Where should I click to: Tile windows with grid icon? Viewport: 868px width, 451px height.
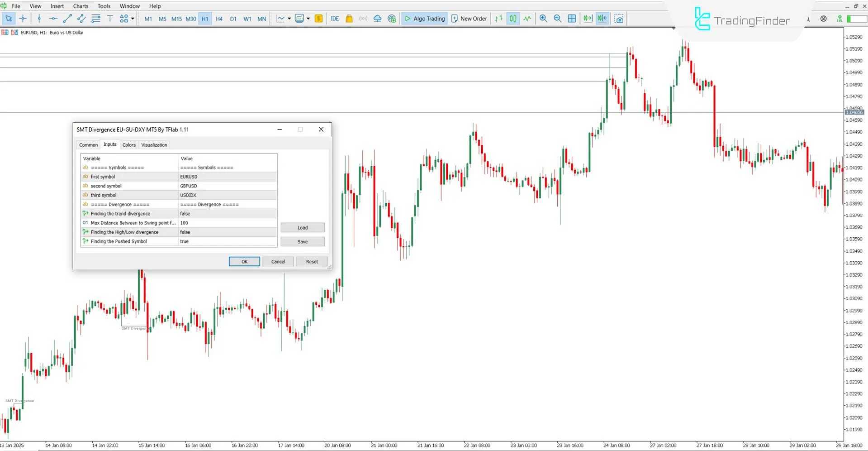(x=572, y=19)
